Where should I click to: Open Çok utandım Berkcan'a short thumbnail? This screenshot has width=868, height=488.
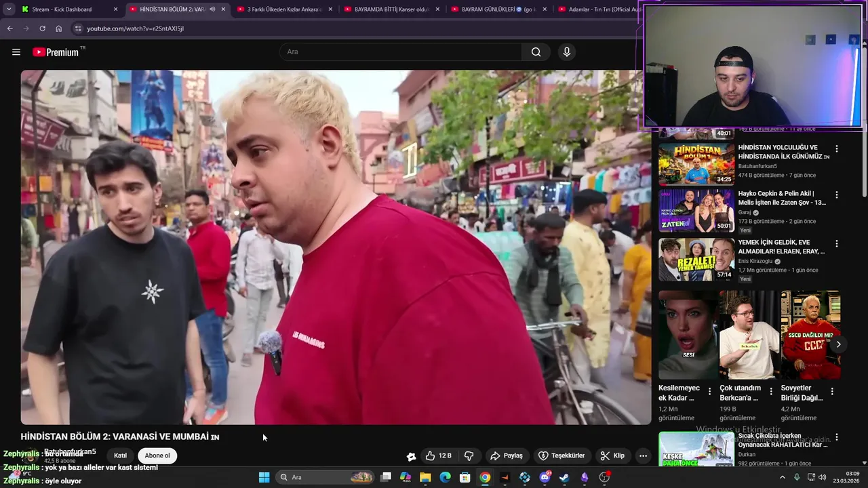[748, 335]
